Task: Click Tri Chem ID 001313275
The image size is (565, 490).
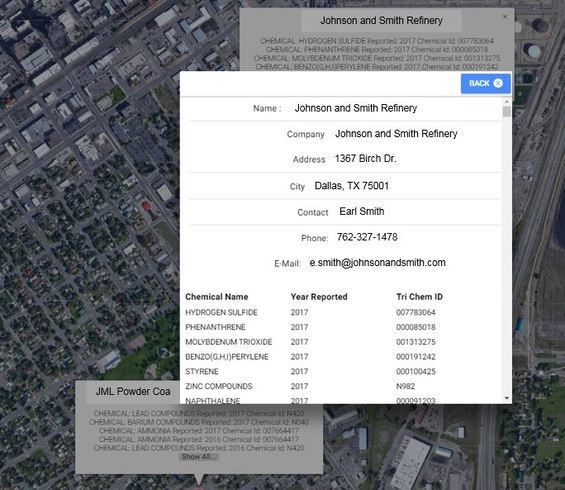Action: 416,342
